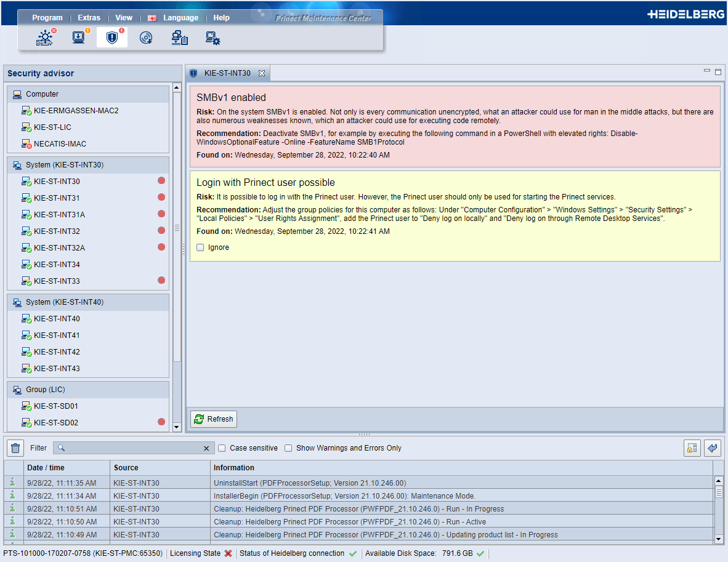Open the CD software installation icon
Image resolution: width=728 pixels, height=562 pixels.
pyautogui.click(x=145, y=38)
